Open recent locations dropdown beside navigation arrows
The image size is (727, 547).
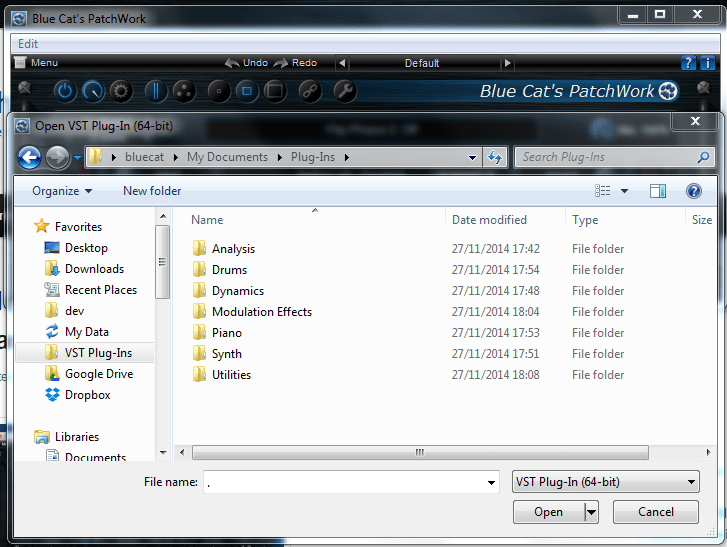(77, 158)
